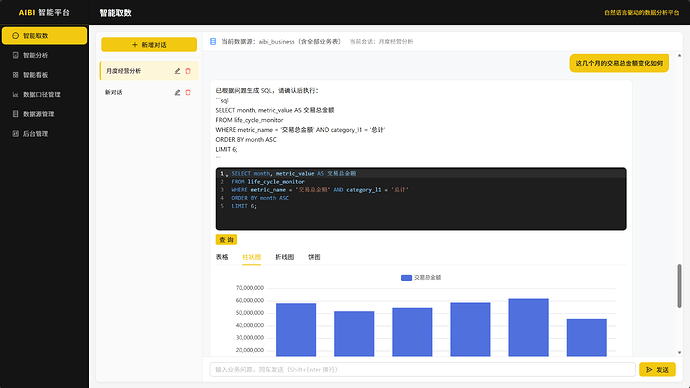Screen dimensions: 690x388
Task: Switch to the 饼图 tab
Action: click(314, 257)
